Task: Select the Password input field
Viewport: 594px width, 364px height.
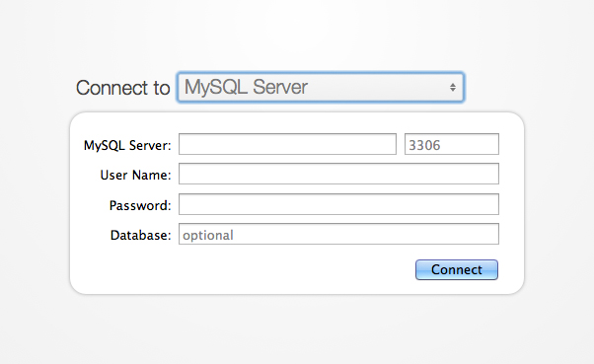Action: click(338, 204)
